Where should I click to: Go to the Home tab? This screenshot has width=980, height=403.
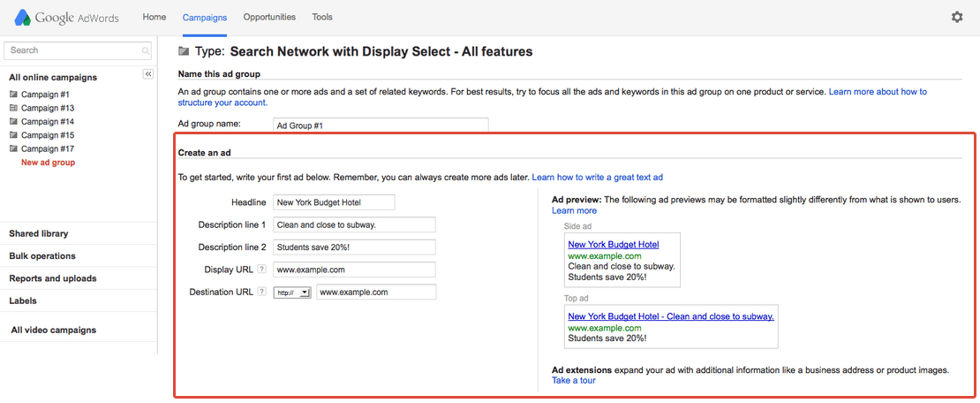pyautogui.click(x=154, y=18)
